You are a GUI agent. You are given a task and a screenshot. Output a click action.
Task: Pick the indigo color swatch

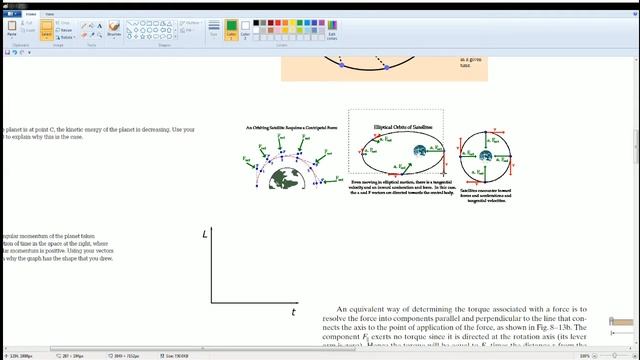[314, 22]
